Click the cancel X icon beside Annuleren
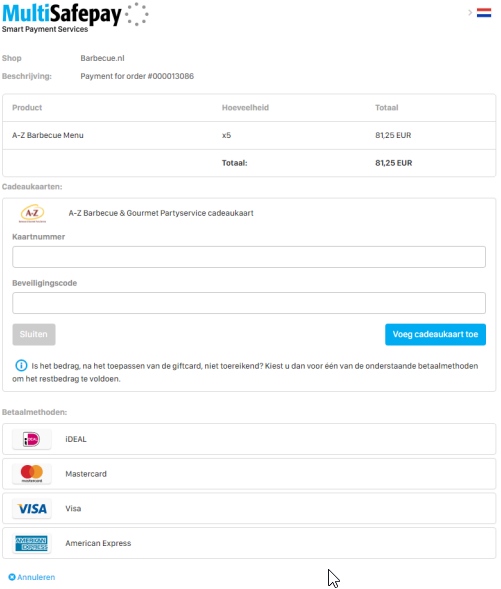 tap(12, 577)
